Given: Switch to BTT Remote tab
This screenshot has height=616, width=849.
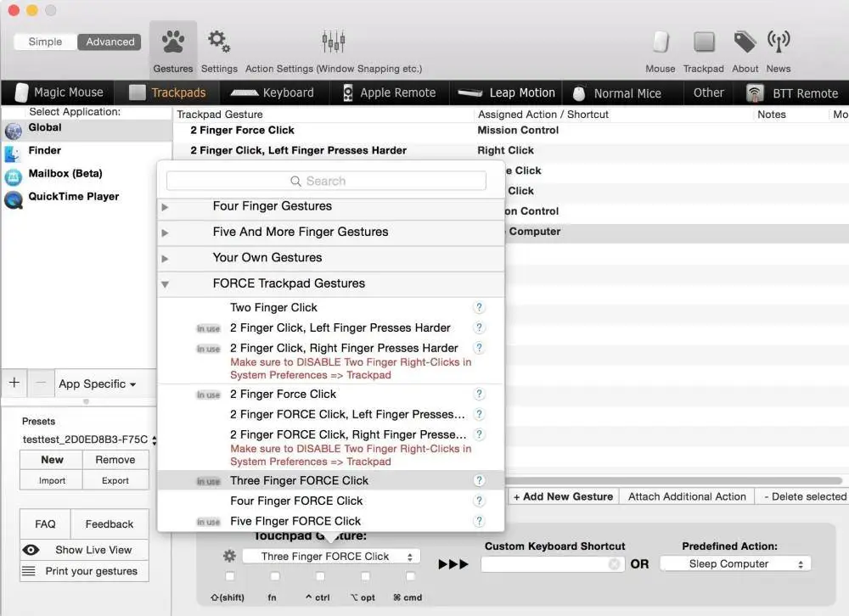Looking at the screenshot, I should pyautogui.click(x=793, y=93).
